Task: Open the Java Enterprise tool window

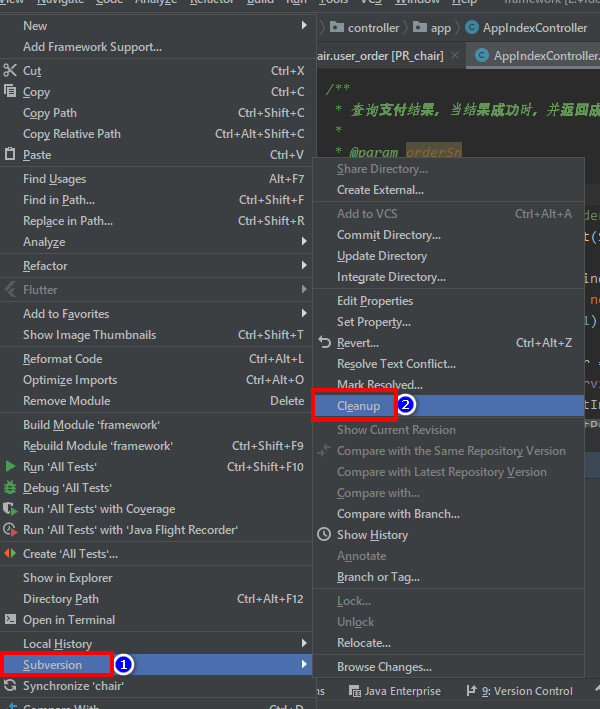Action: click(x=395, y=691)
